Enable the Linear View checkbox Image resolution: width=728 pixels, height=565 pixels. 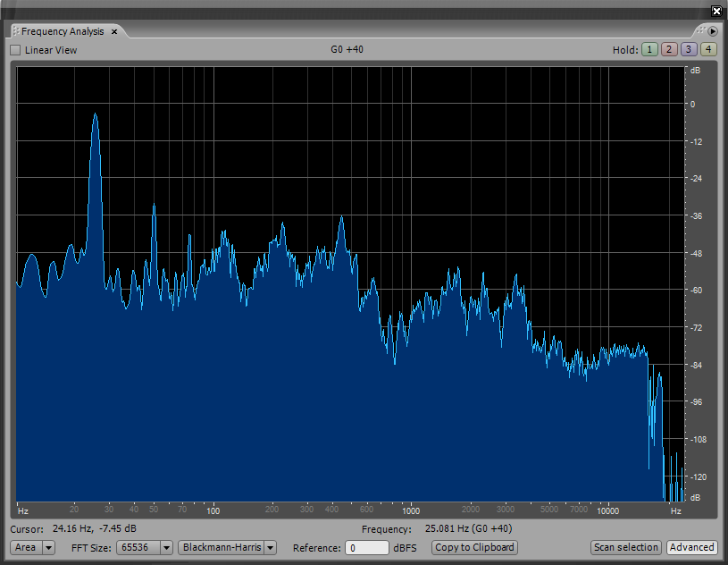click(15, 50)
